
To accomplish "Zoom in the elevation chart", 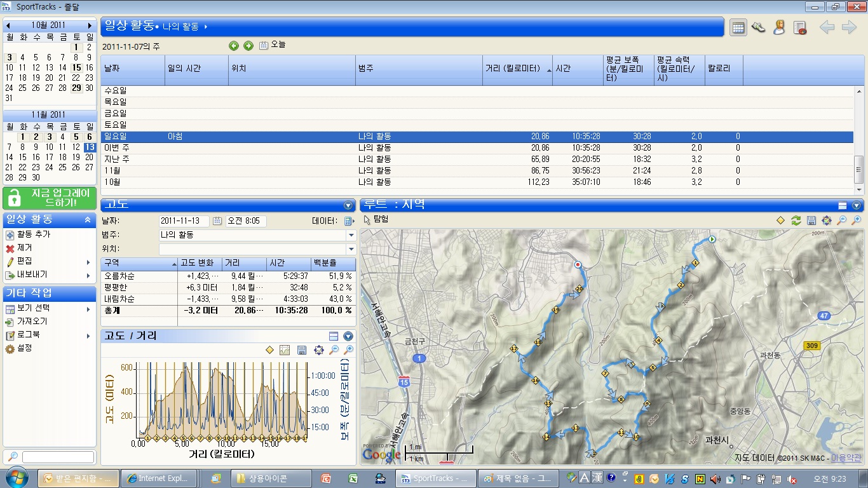I will pyautogui.click(x=348, y=350).
